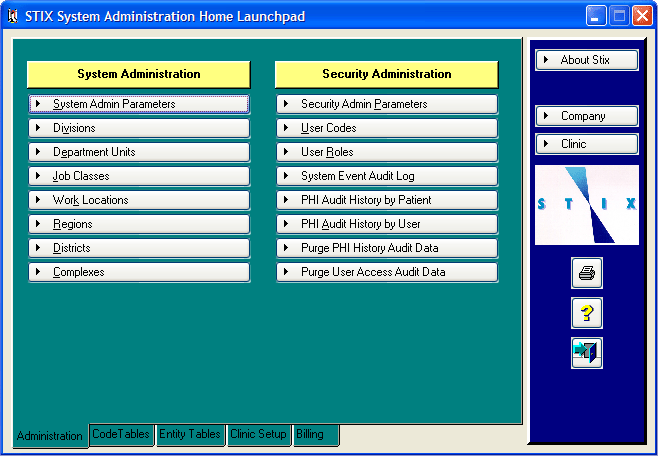
Task: Open User Roles
Action: click(x=387, y=152)
